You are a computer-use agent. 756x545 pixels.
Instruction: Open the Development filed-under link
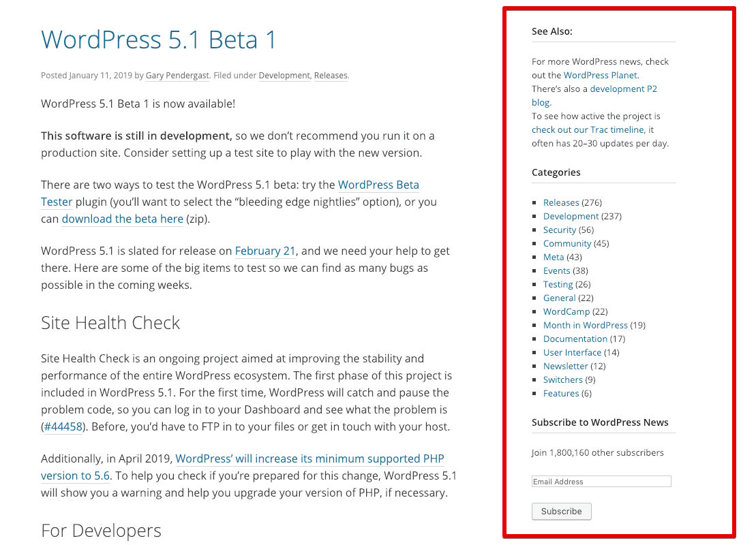coord(284,76)
